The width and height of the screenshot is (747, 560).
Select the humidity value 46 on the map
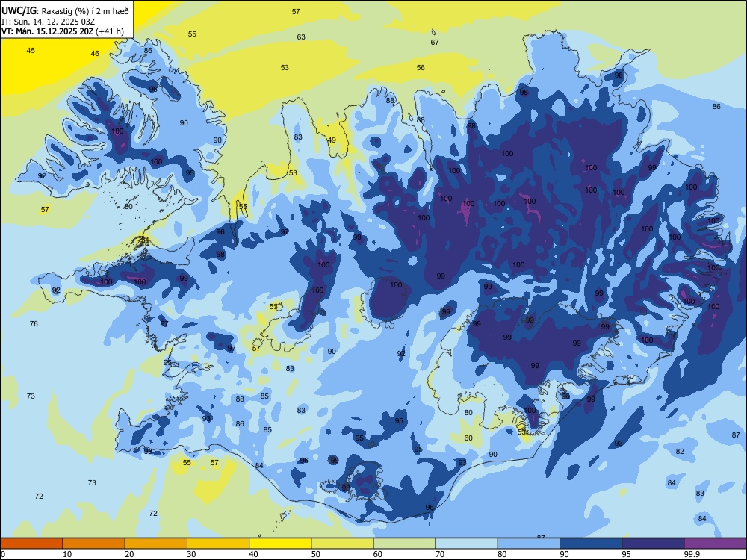click(x=95, y=53)
